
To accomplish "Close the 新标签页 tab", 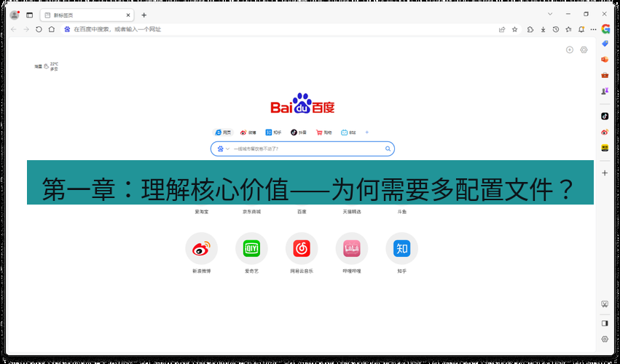I will click(128, 15).
